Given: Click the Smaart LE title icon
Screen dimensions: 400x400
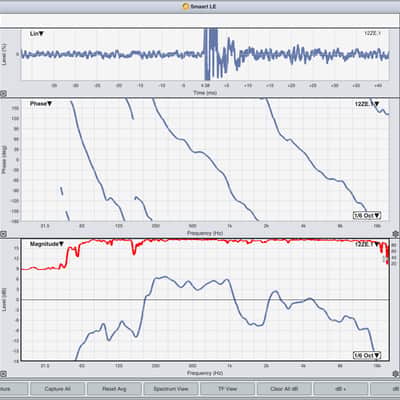Looking at the screenshot, I should click(186, 6).
